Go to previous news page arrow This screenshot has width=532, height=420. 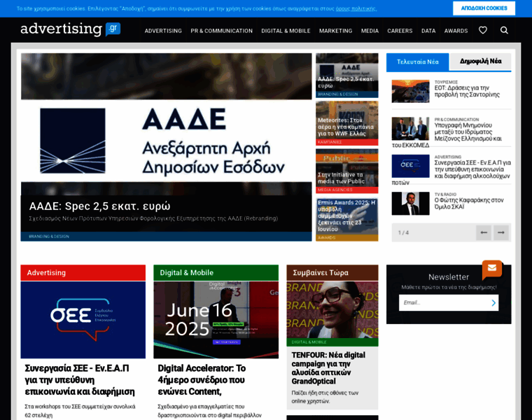click(x=484, y=232)
